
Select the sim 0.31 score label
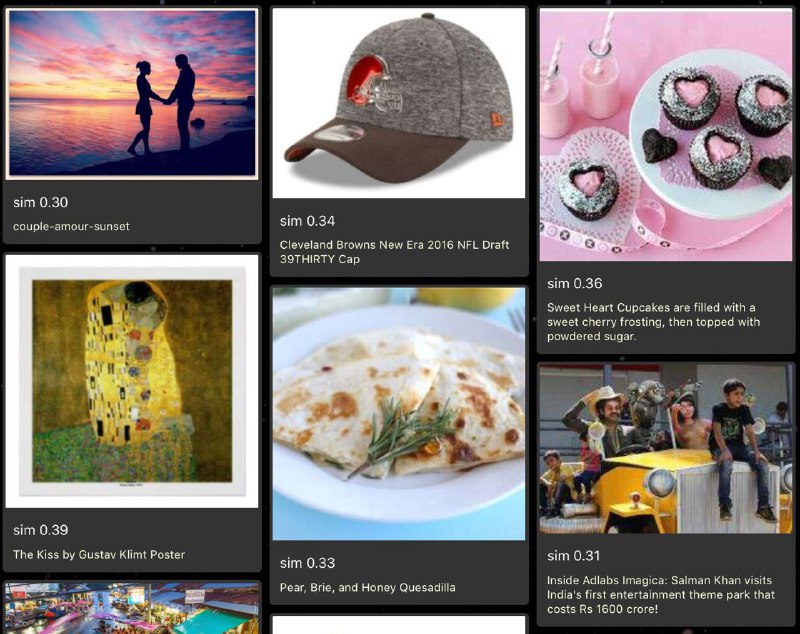point(573,555)
